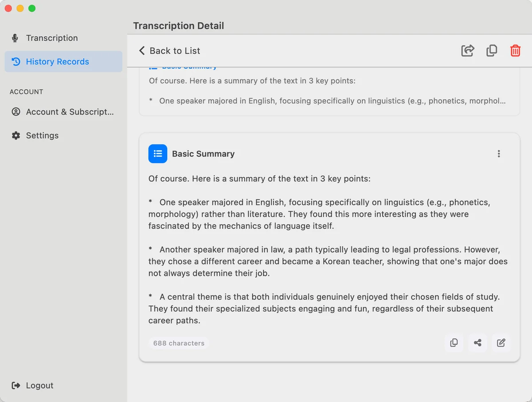Click the copy icon in top toolbar
This screenshot has height=402, width=532.
(x=492, y=51)
